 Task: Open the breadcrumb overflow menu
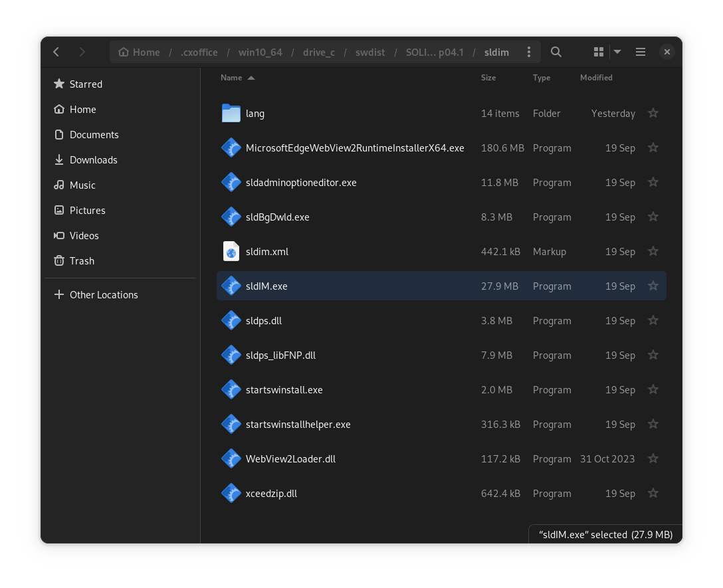click(x=529, y=51)
